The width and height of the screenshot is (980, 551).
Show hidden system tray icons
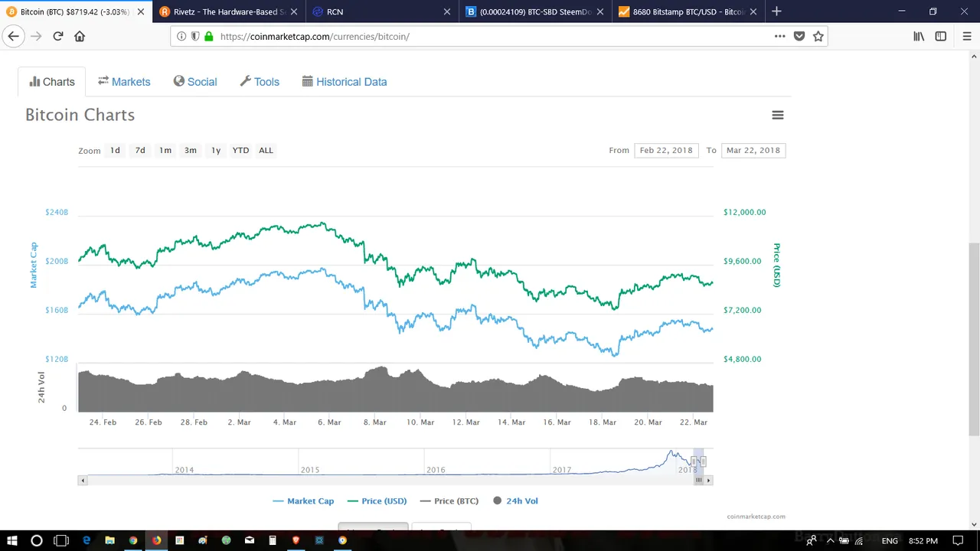coord(831,541)
